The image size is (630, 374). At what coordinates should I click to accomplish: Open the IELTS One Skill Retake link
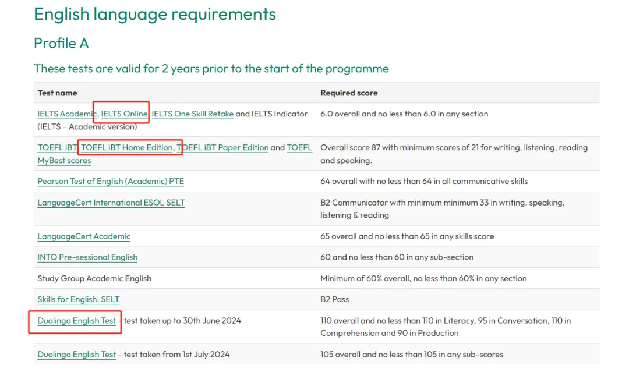pyautogui.click(x=192, y=114)
